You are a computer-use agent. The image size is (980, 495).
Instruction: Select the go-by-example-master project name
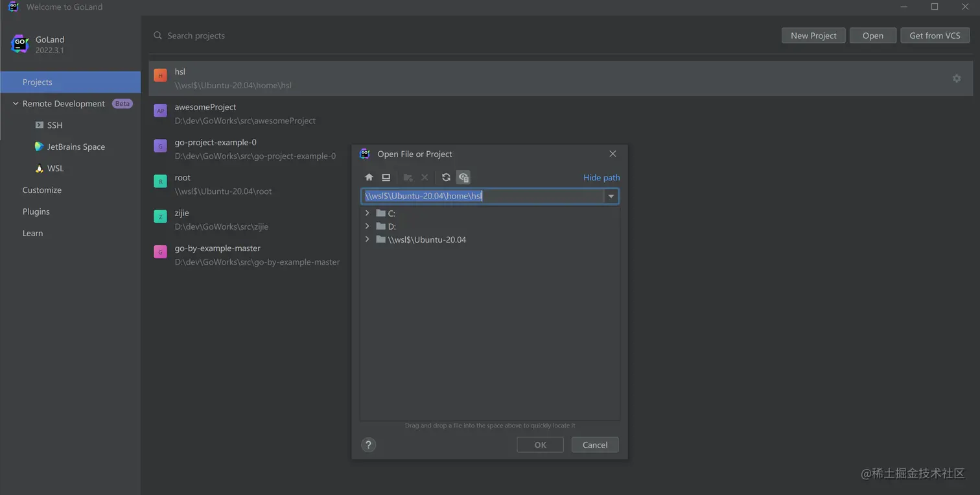click(x=218, y=248)
